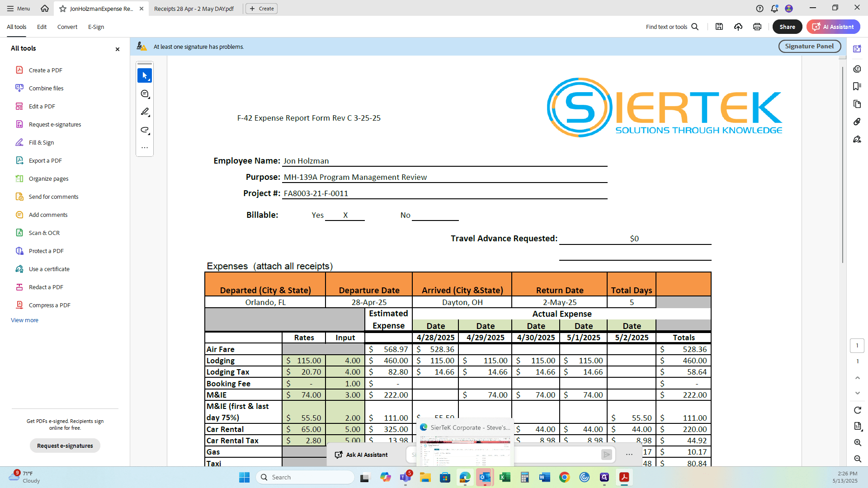Image resolution: width=868 pixels, height=488 pixels.
Task: Zoom out of the document
Action: [x=857, y=459]
